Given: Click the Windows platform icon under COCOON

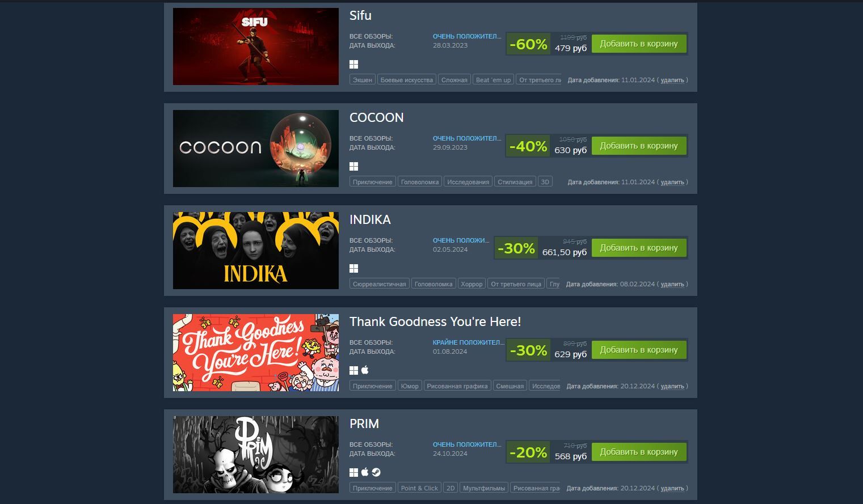Looking at the screenshot, I should [x=353, y=166].
